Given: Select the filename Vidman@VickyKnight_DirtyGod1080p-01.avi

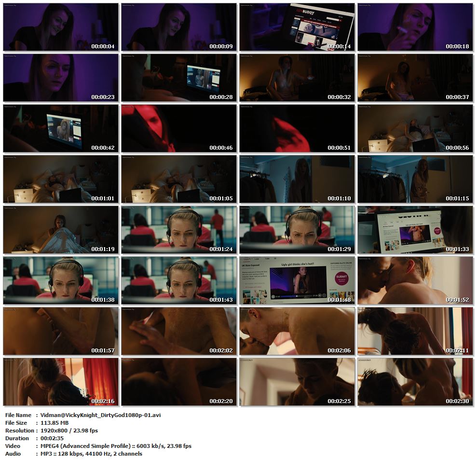Looking at the screenshot, I should coord(100,415).
